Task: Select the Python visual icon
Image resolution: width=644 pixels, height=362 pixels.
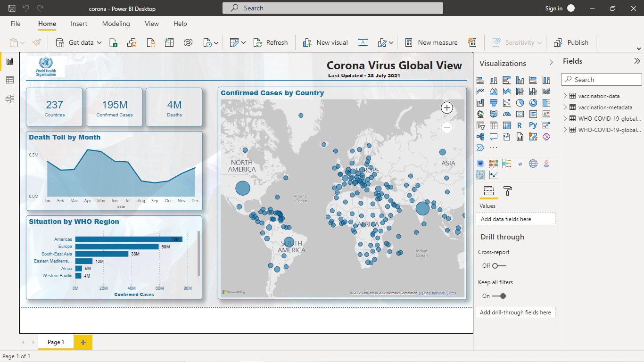Action: [x=533, y=125]
